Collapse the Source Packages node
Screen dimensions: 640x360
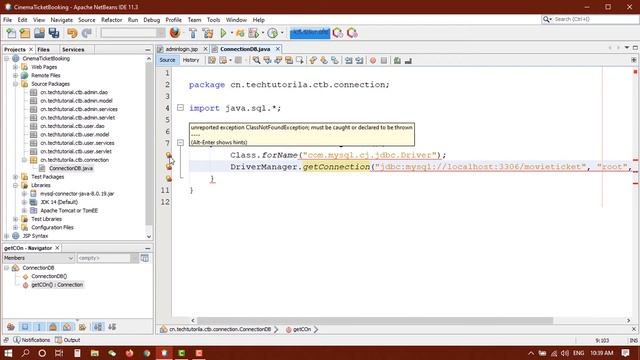point(16,84)
